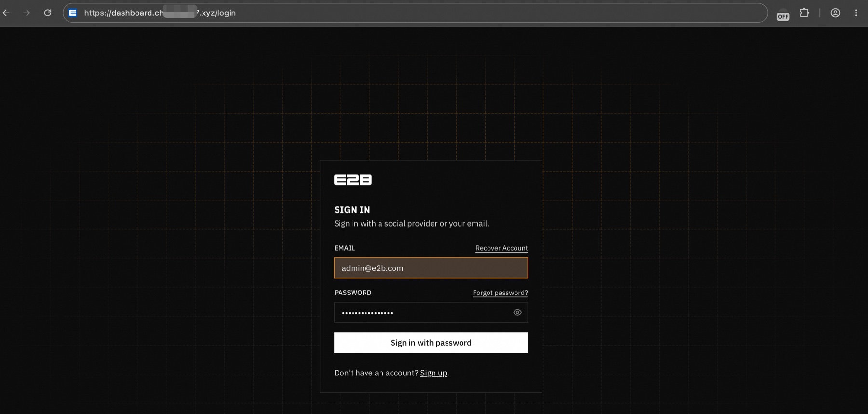Click the Forgot password? link
This screenshot has height=414, width=868.
(x=500, y=293)
